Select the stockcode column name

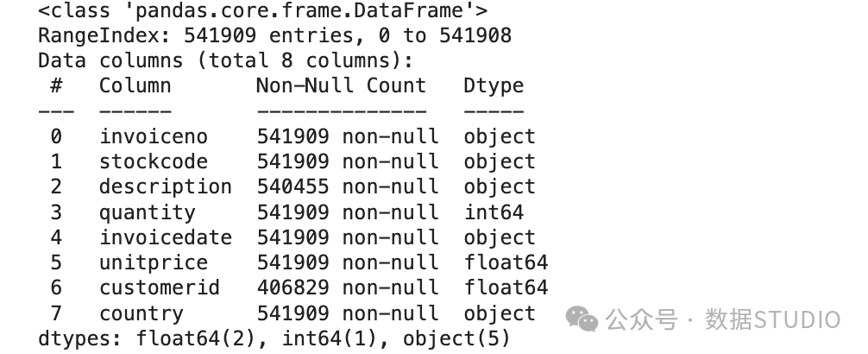click(154, 161)
